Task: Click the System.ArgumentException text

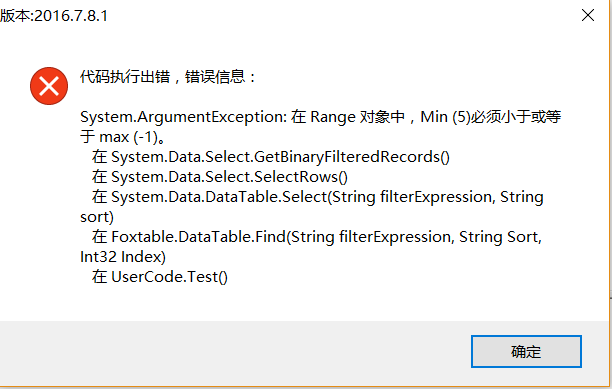Action: [x=183, y=117]
